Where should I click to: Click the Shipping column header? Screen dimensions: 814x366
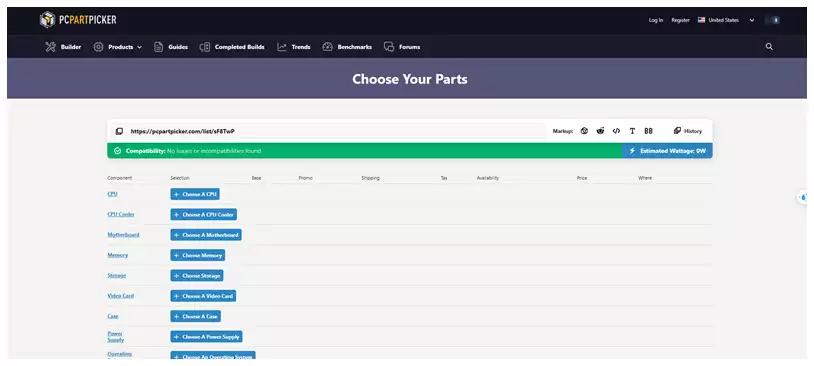point(370,178)
